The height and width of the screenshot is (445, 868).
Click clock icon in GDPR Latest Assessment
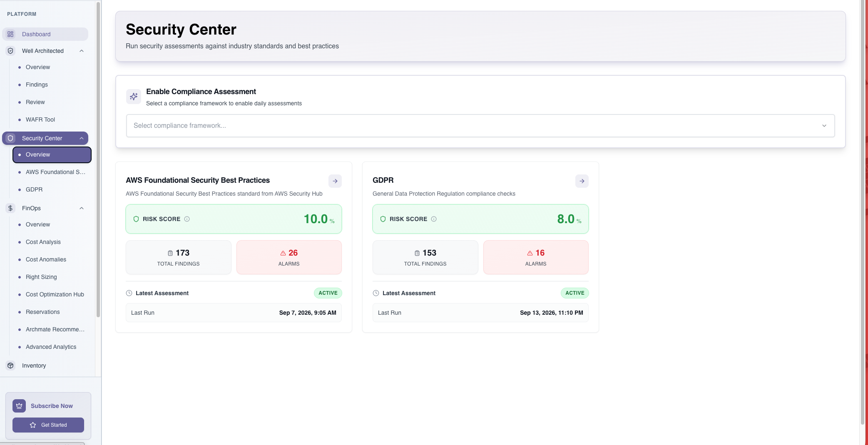[376, 293]
